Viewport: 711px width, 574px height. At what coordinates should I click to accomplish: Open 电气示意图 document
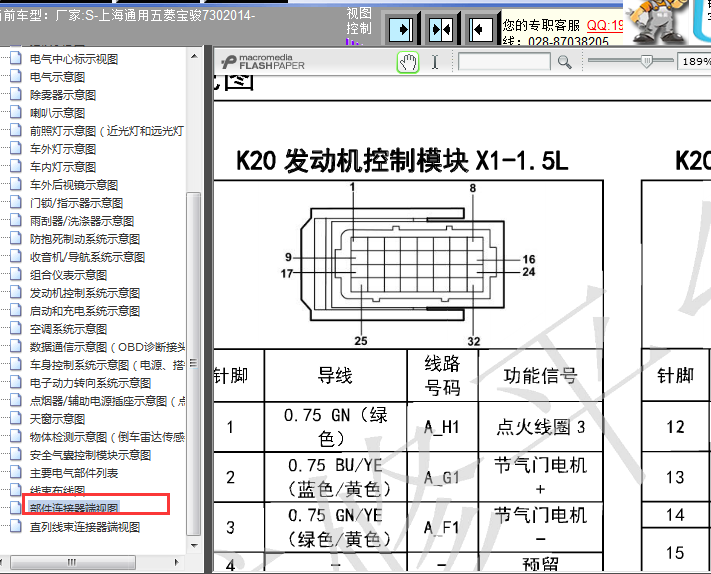57,77
